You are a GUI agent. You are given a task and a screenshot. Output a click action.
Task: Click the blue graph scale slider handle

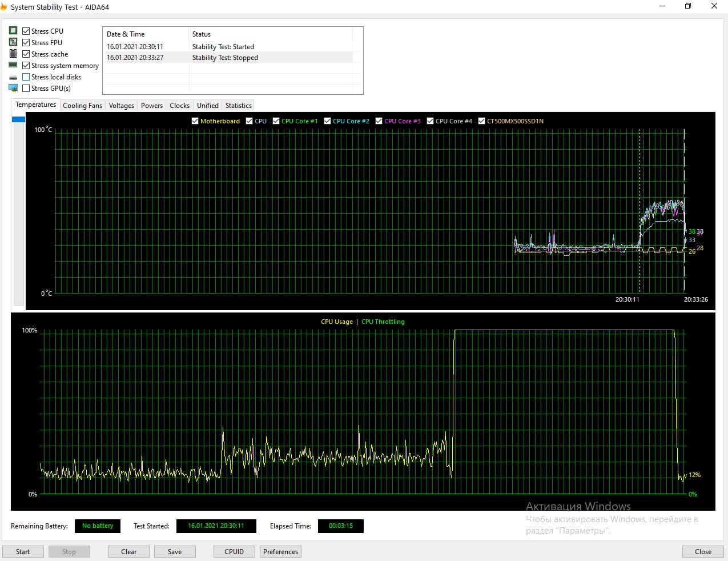(x=18, y=119)
